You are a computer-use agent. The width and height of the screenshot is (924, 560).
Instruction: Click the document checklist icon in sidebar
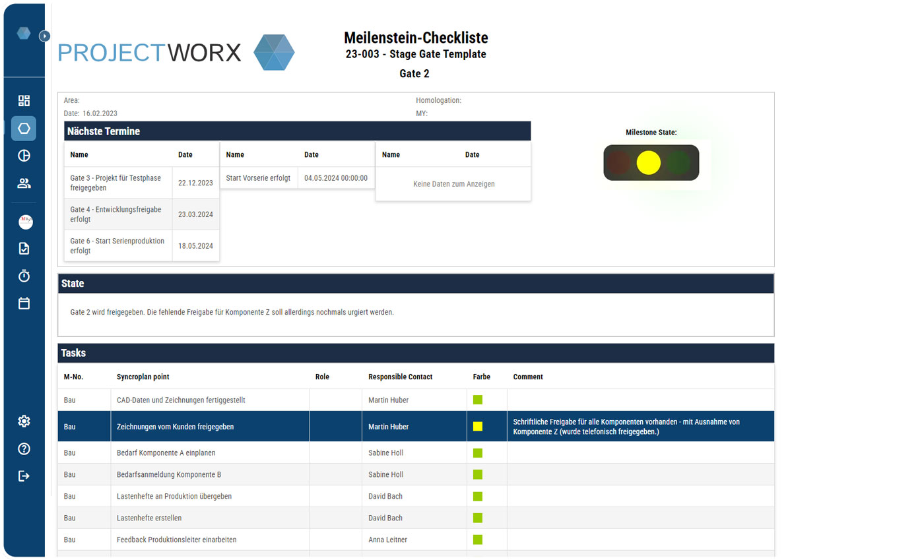click(24, 248)
